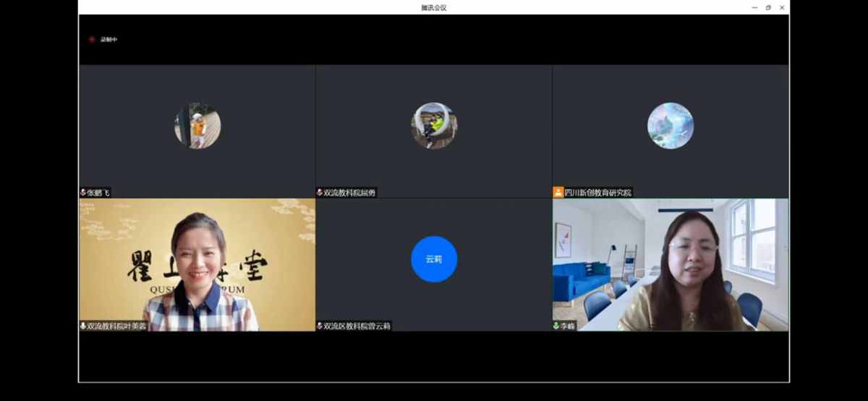Click the red recording indicator dot
The height and width of the screenshot is (401, 868).
[92, 40]
